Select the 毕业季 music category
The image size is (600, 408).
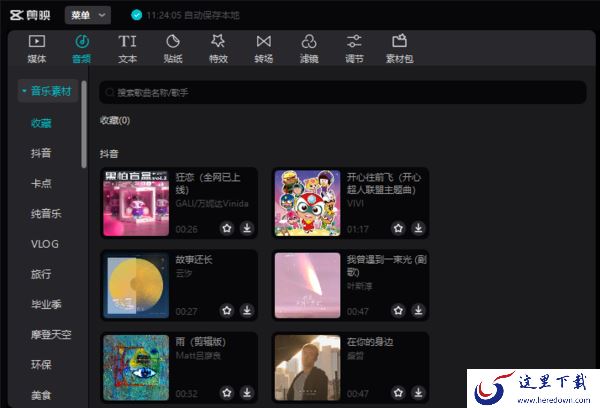coord(46,304)
